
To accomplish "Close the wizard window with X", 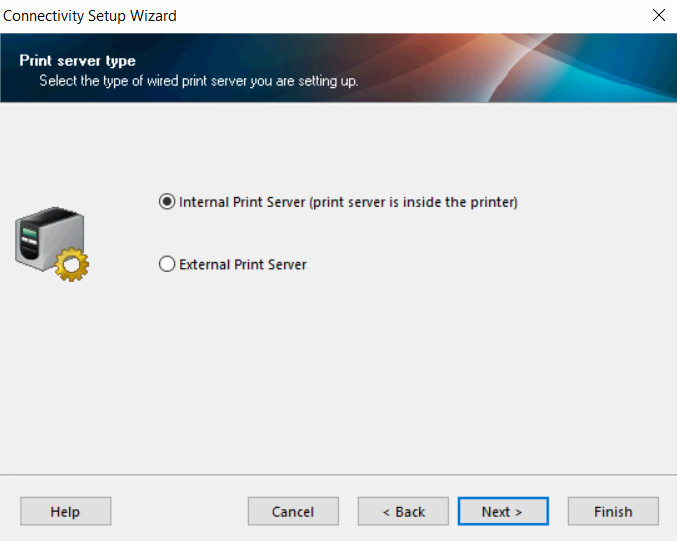I will 658,15.
